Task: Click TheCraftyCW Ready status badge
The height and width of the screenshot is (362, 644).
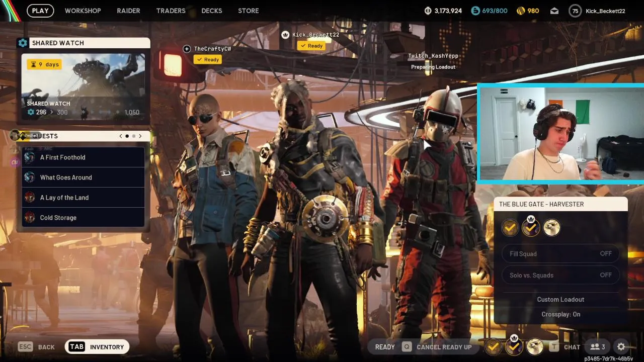Action: [x=208, y=59]
